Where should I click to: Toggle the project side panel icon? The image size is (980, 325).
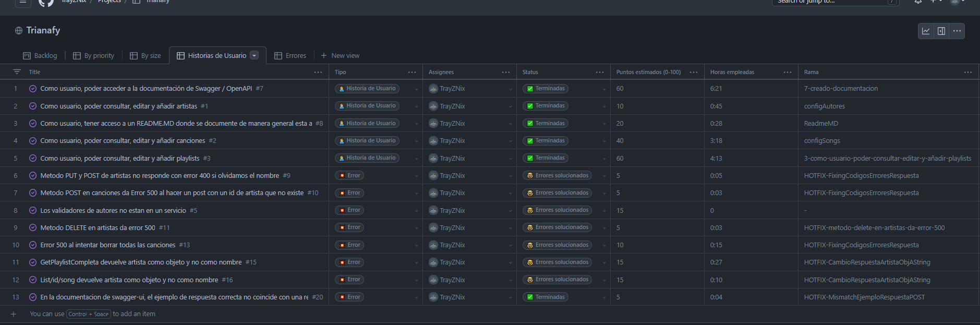pyautogui.click(x=941, y=31)
